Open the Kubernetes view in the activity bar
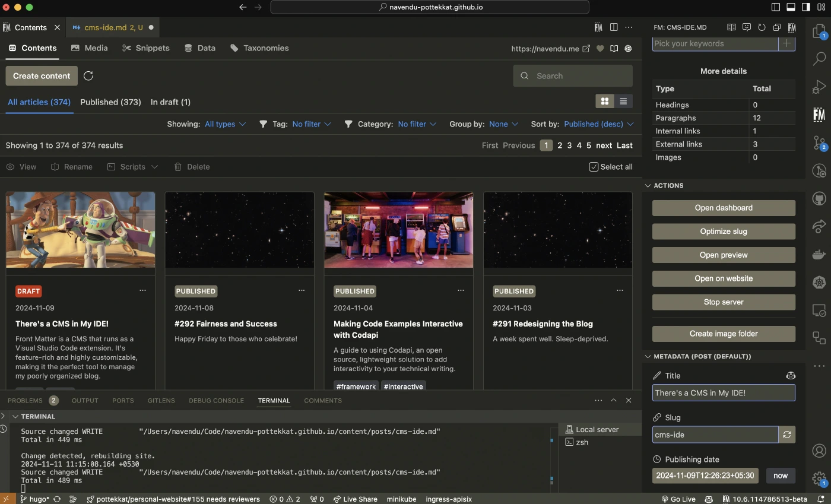This screenshot has height=504, width=831. [819, 283]
